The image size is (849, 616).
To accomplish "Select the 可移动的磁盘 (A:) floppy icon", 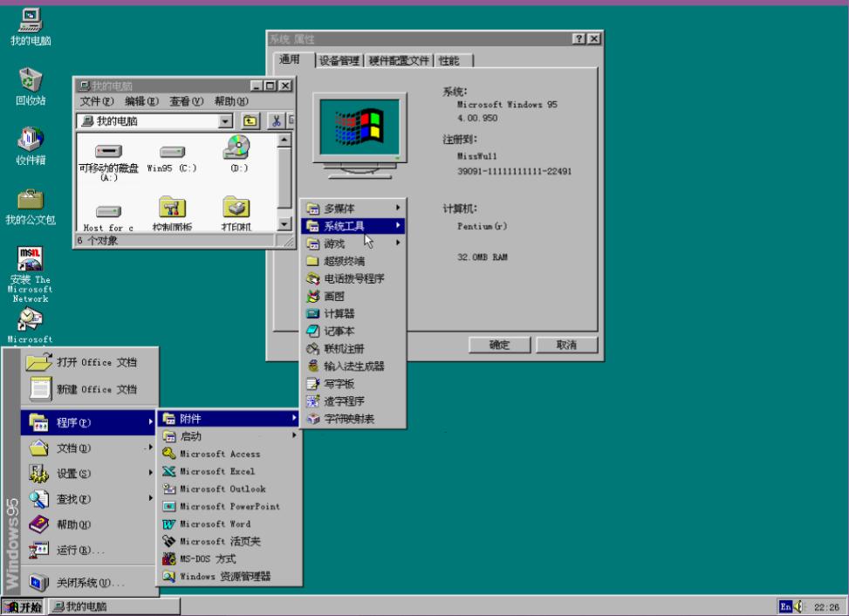I will click(106, 150).
